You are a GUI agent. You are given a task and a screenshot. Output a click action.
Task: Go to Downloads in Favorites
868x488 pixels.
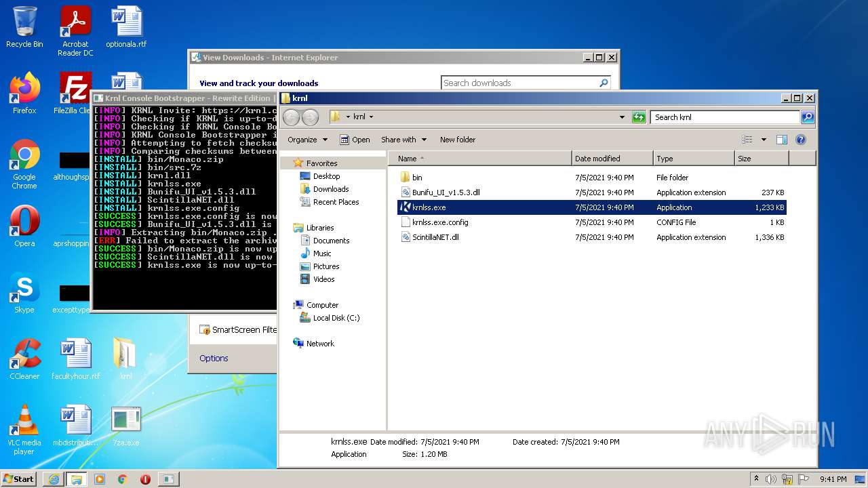[x=330, y=189]
